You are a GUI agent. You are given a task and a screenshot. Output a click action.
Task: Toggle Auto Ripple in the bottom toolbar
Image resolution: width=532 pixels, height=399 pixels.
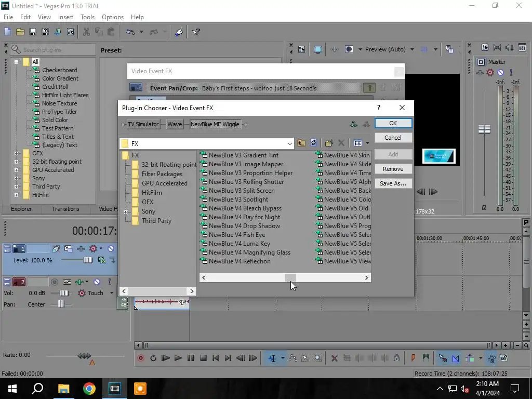(x=470, y=358)
